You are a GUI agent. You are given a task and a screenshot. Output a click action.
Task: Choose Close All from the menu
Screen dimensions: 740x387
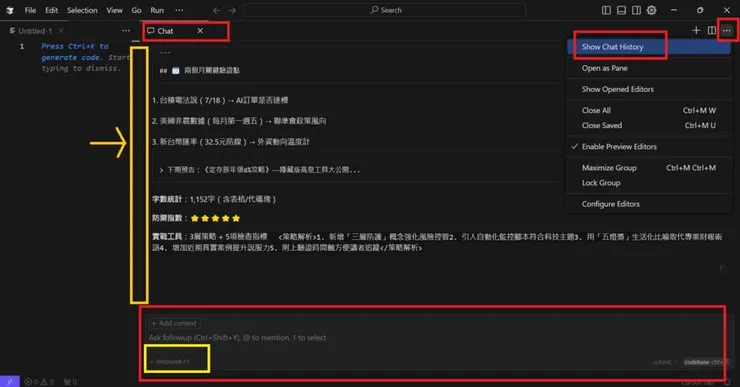tap(649, 110)
